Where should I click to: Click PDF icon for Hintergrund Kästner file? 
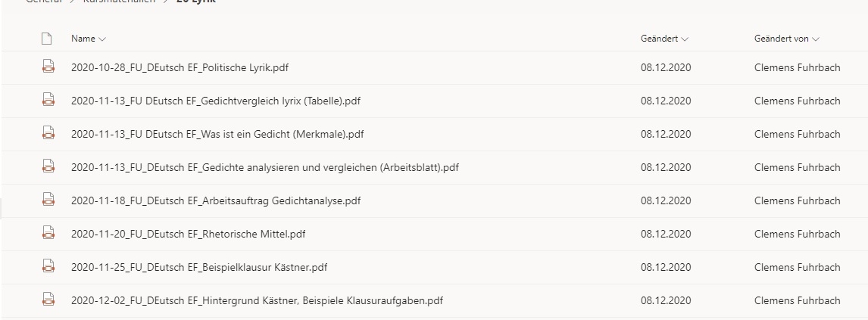(x=48, y=299)
